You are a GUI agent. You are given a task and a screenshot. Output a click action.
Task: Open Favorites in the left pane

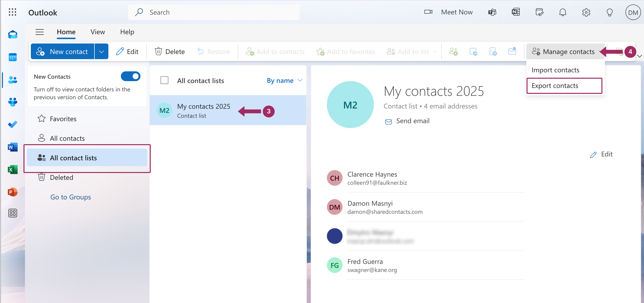coord(87,119)
